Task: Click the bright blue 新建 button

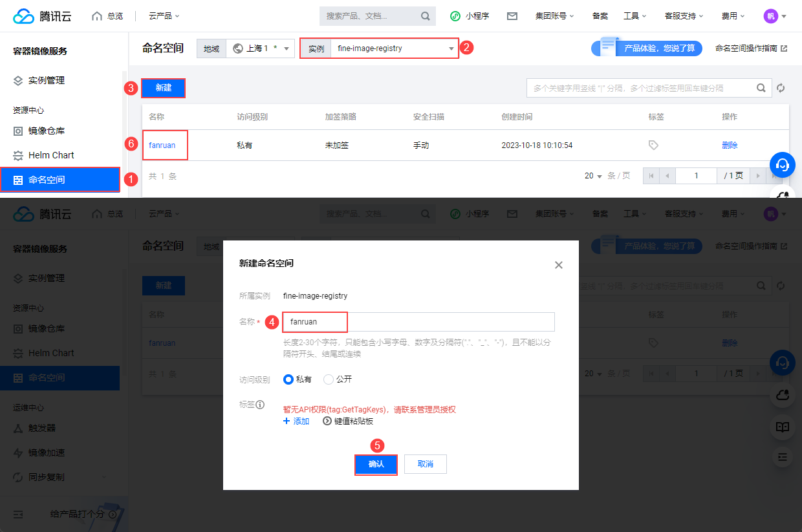Action: [x=164, y=88]
